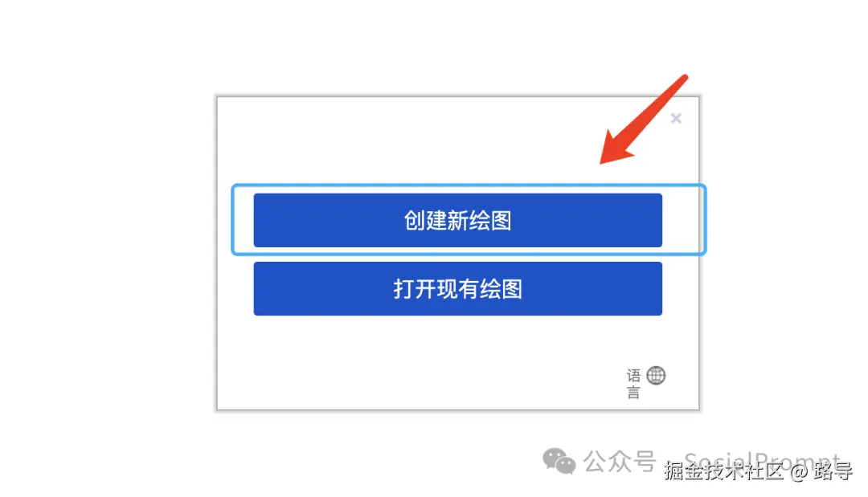Viewport: 868px width, 497px height.
Task: Close the dialog with the X icon
Action: [x=676, y=118]
